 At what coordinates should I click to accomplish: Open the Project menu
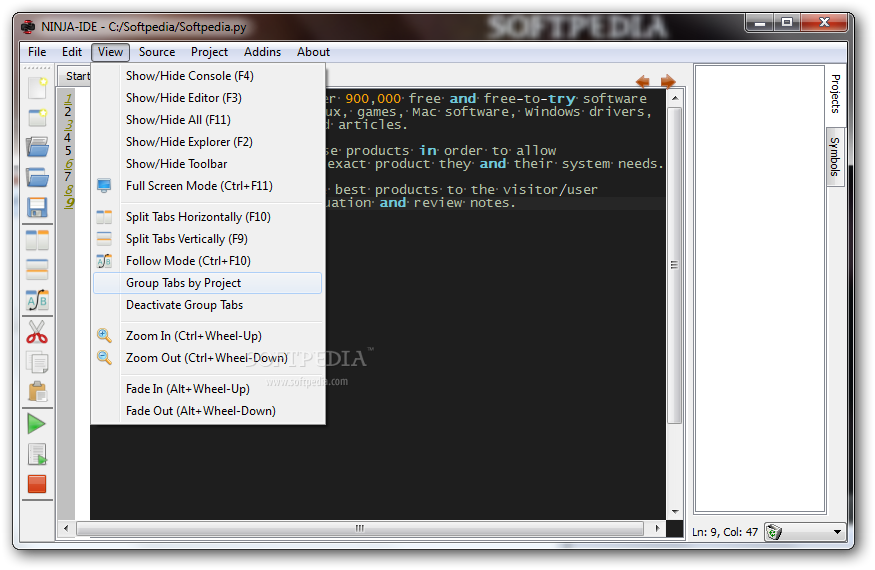point(209,52)
